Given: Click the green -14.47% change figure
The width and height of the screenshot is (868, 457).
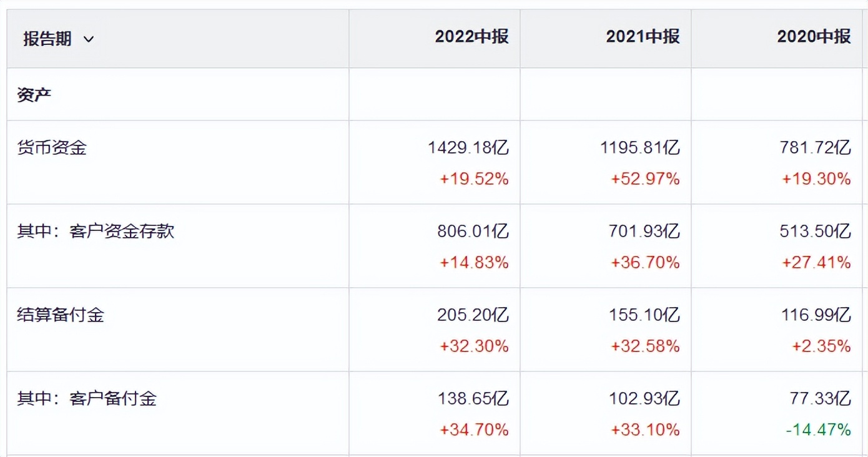Looking at the screenshot, I should click(x=819, y=430).
